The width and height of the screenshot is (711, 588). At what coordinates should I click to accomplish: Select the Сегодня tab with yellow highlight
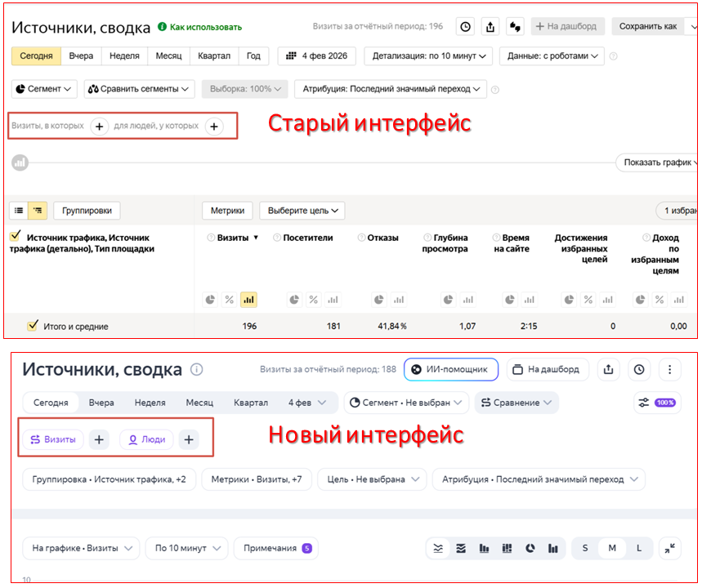[x=36, y=56]
